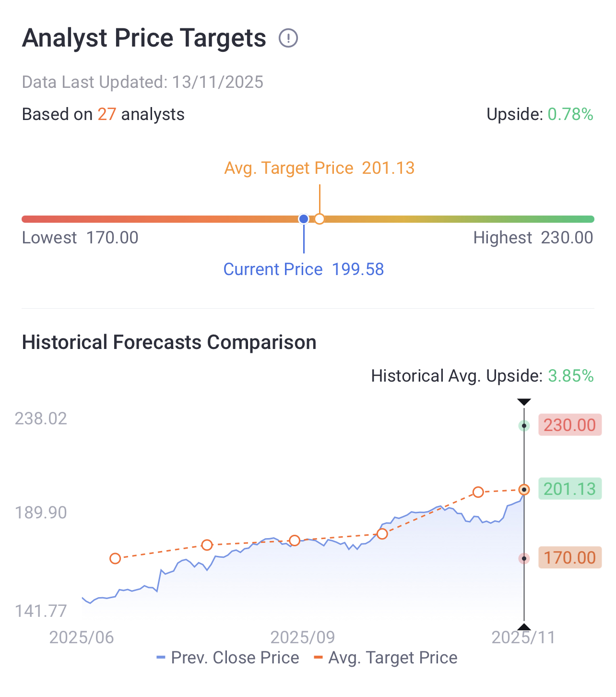Click the green dot at 230.00 level
This screenshot has height=697, width=616.
524,426
